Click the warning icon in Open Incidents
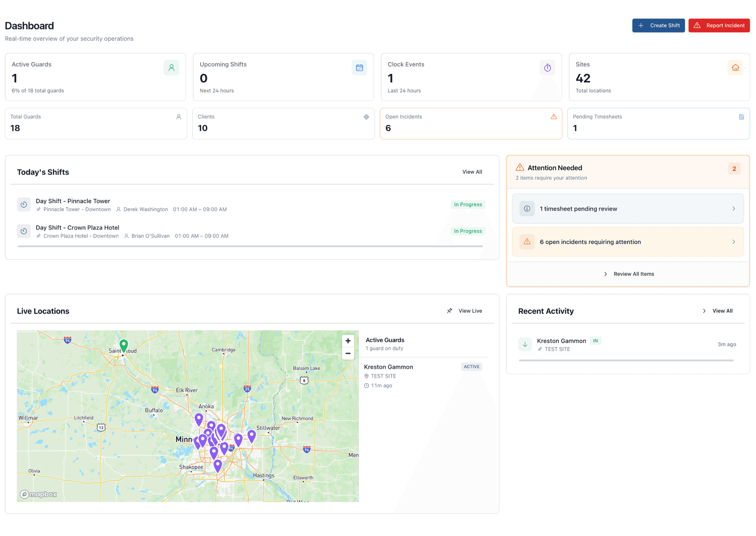756x536 pixels. (554, 117)
